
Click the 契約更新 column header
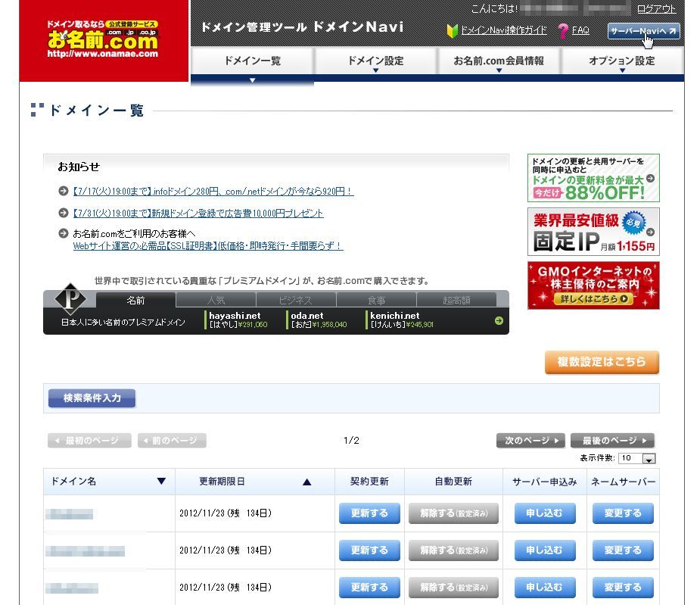pos(369,482)
